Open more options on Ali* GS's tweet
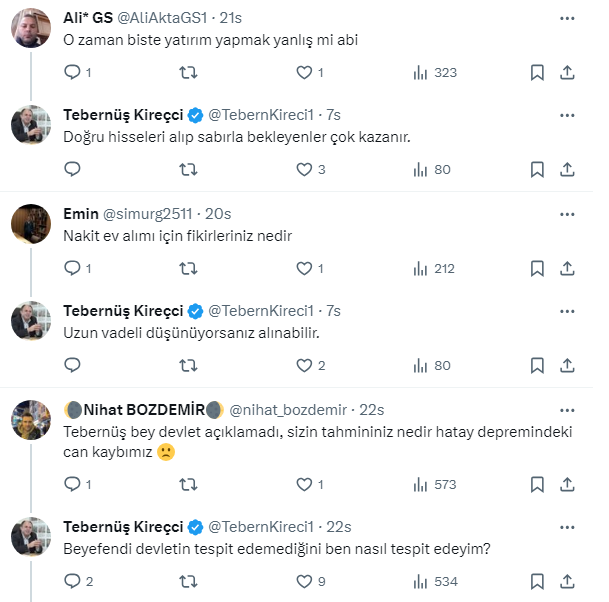This screenshot has height=602, width=609. pyautogui.click(x=567, y=17)
